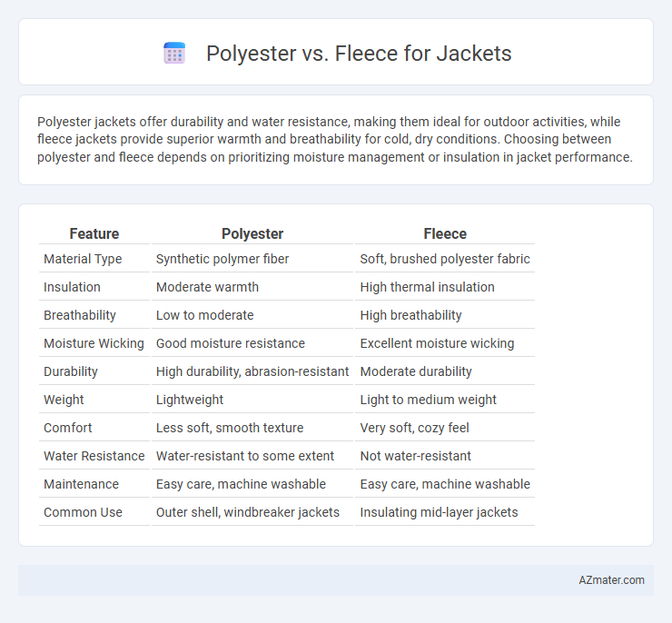Click the 'Polyester vs. Fleece for Jackets' title

point(359,54)
